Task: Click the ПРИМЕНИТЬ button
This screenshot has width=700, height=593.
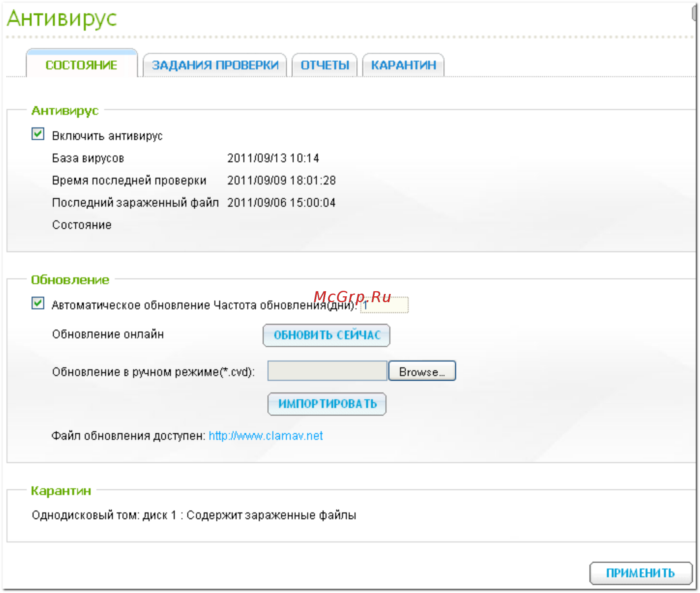Action: pos(641,573)
